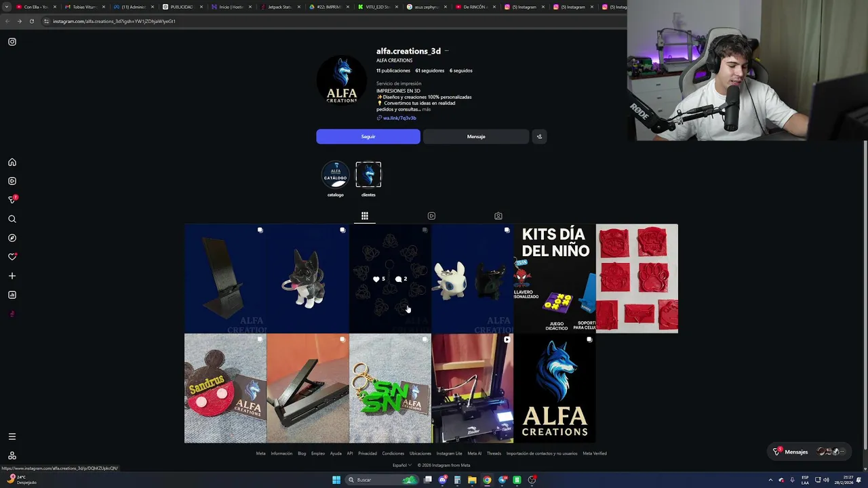Open the 'catalogo' story highlight
Viewport: 868px width, 488px height.
click(x=336, y=179)
